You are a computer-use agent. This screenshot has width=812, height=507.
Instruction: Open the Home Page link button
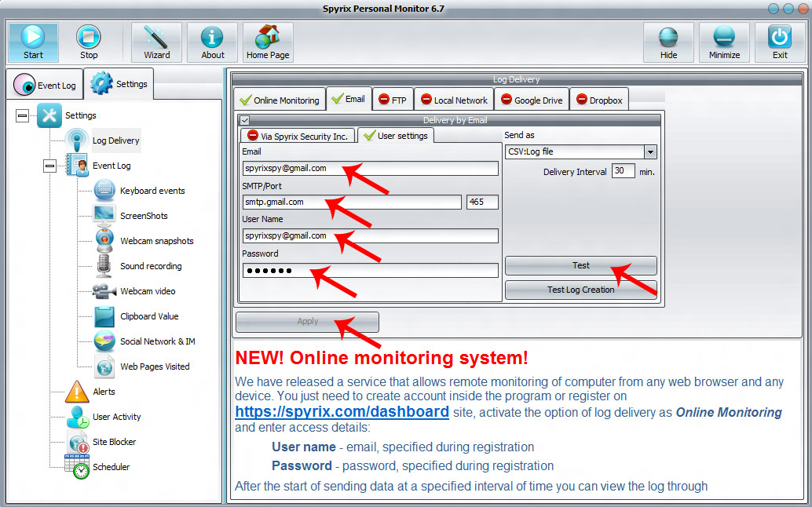click(x=268, y=42)
